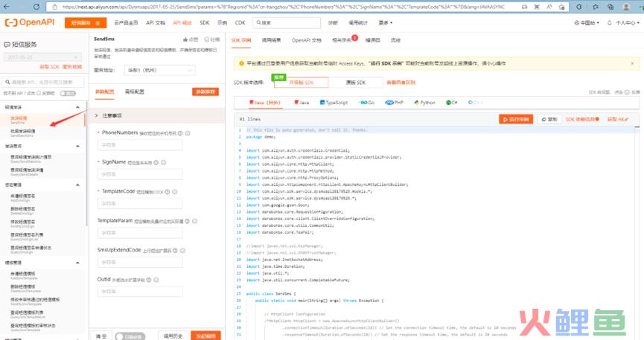
Task: Open the SDK top navigation item
Action: pos(205,23)
